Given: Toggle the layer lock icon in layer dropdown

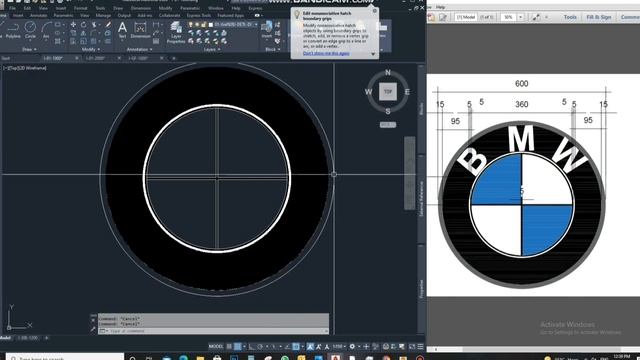Looking at the screenshot, I should tap(204, 25).
